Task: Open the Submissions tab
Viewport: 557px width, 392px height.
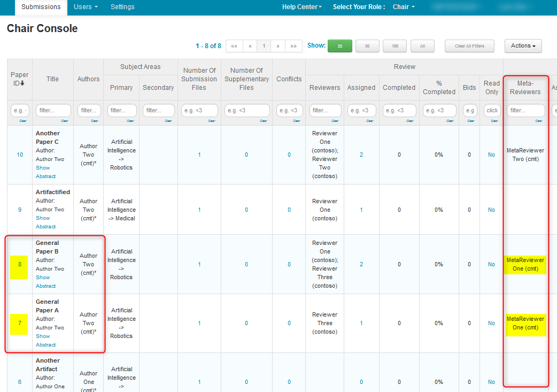Action: tap(41, 7)
